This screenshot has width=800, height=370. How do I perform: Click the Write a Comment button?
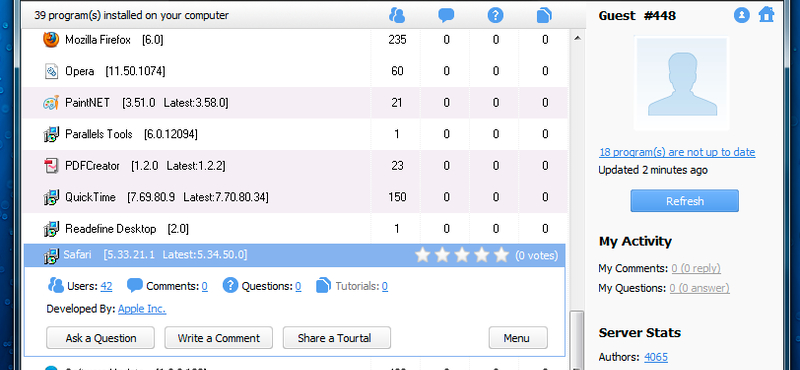pyautogui.click(x=218, y=338)
